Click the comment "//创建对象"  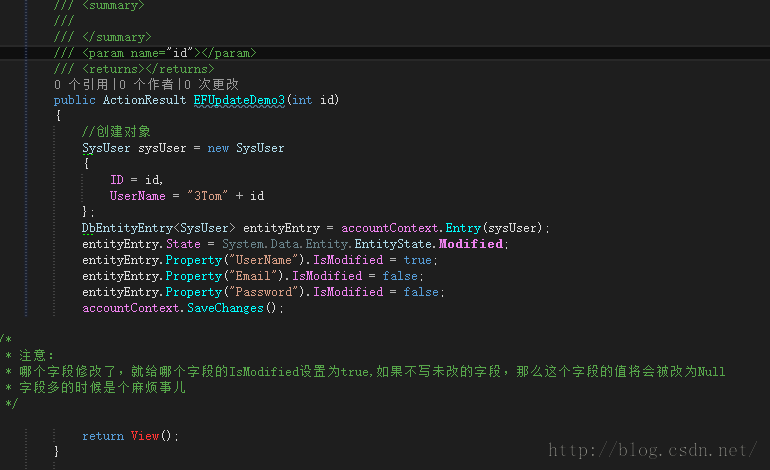pyautogui.click(x=116, y=132)
